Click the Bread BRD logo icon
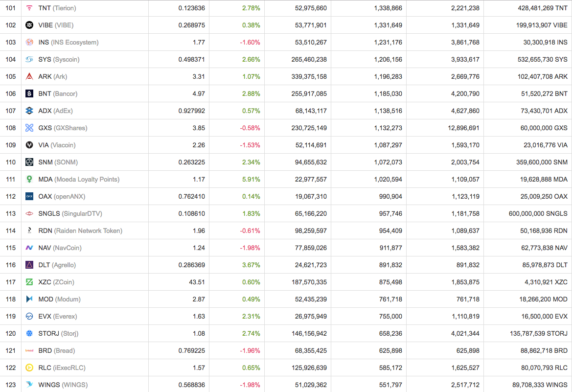Viewport: 572px width, 392px height. (29, 351)
